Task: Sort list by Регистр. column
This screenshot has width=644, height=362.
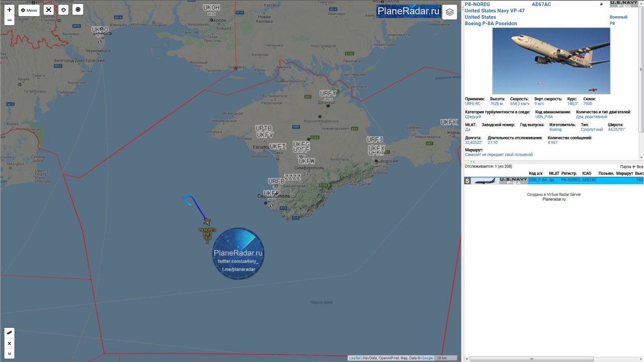Action: click(x=569, y=173)
